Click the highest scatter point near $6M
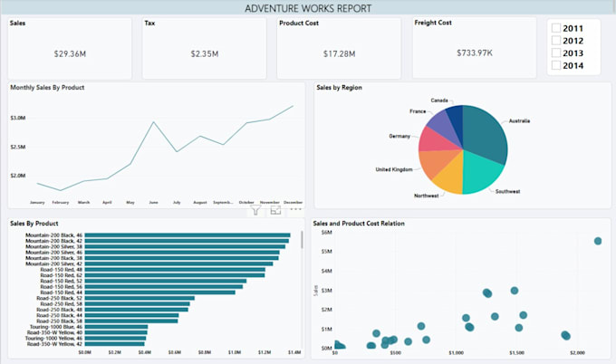Screen dimensions: 616x364 pyautogui.click(x=598, y=241)
